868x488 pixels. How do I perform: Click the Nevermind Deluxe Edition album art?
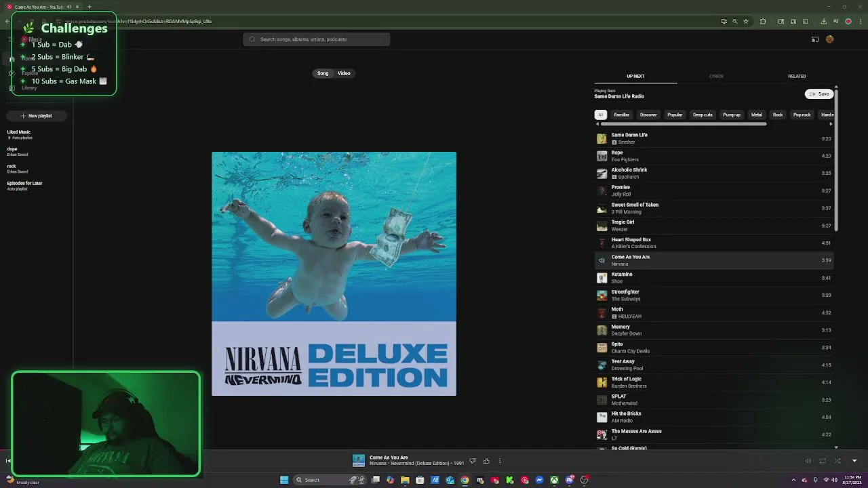point(334,274)
